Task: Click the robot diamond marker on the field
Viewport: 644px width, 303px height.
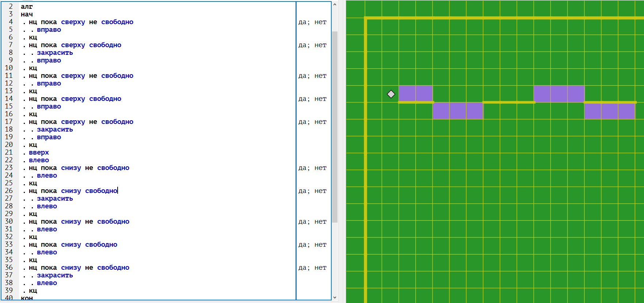Action: coord(391,94)
